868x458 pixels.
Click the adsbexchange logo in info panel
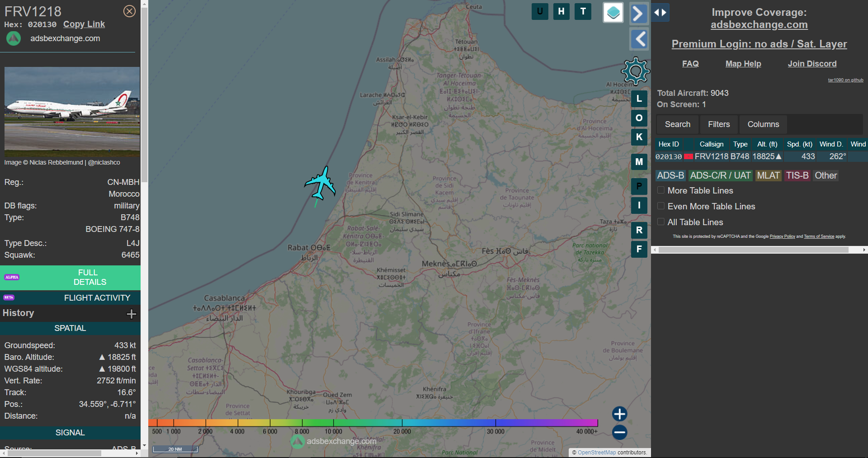click(x=14, y=38)
